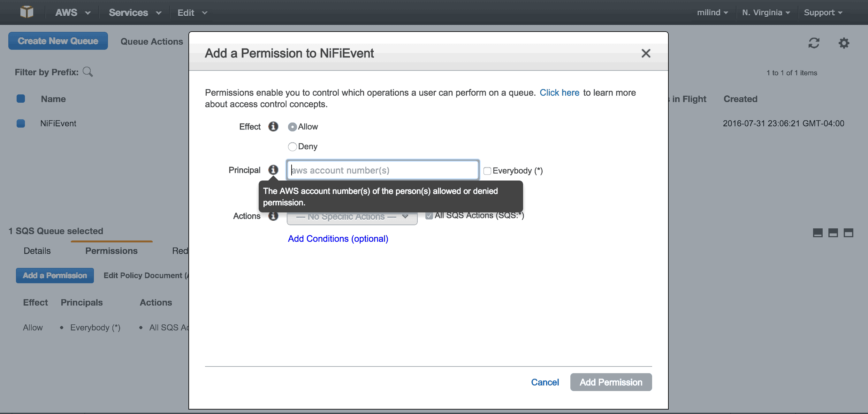868x414 pixels.
Task: Enable the Everybody (*) checkbox
Action: click(487, 171)
